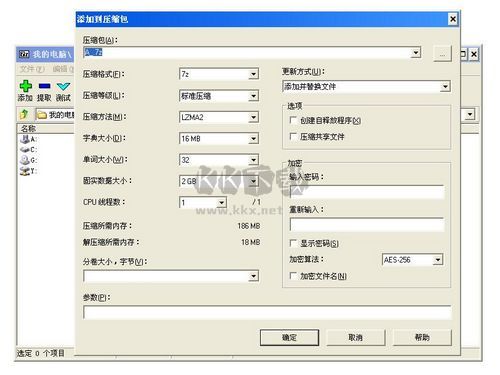500x375 pixels.
Task: Toggle 加密文件名 checkbox
Action: [x=293, y=276]
